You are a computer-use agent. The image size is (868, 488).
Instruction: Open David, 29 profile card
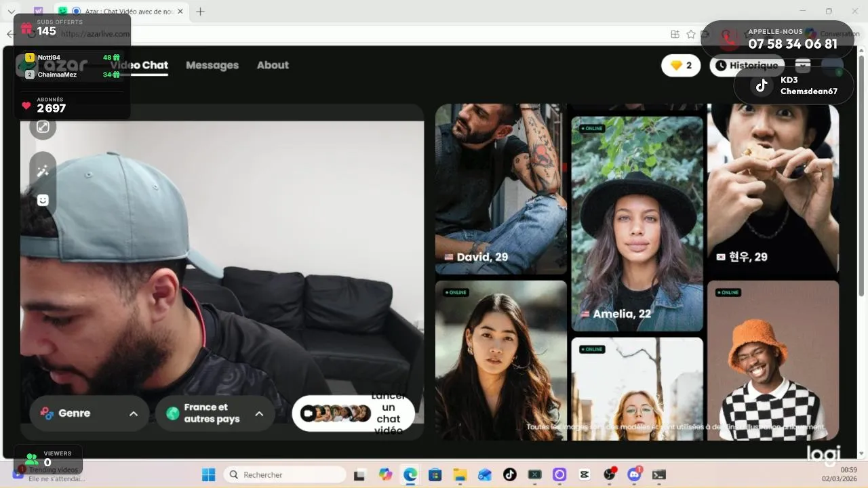500,189
